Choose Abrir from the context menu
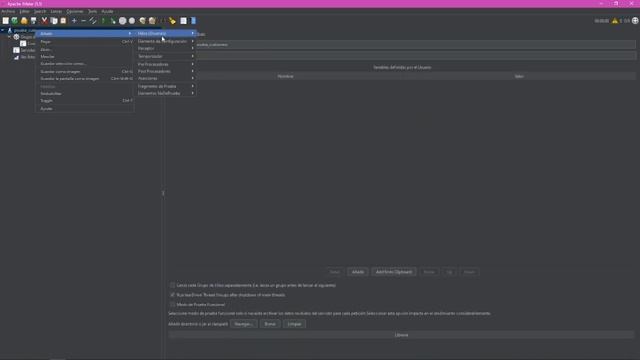640x360 pixels. pos(85,49)
